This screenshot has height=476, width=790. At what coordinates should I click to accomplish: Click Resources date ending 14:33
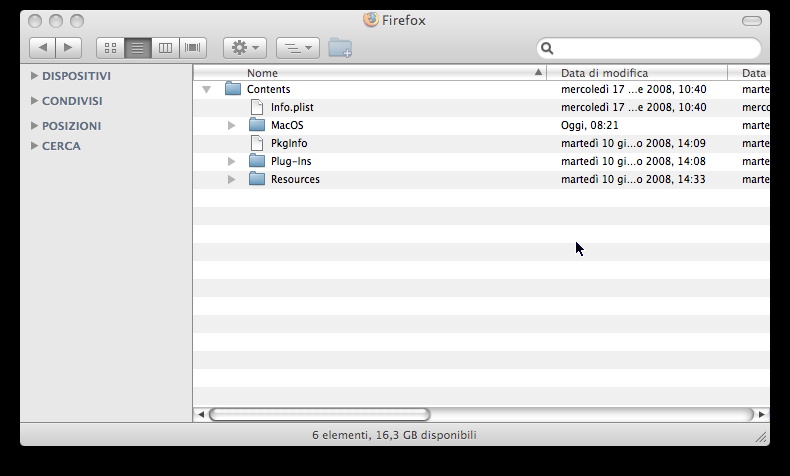pyautogui.click(x=633, y=179)
